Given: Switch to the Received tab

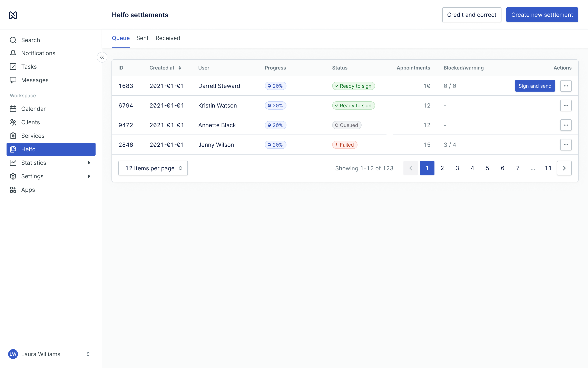Looking at the screenshot, I should (168, 38).
